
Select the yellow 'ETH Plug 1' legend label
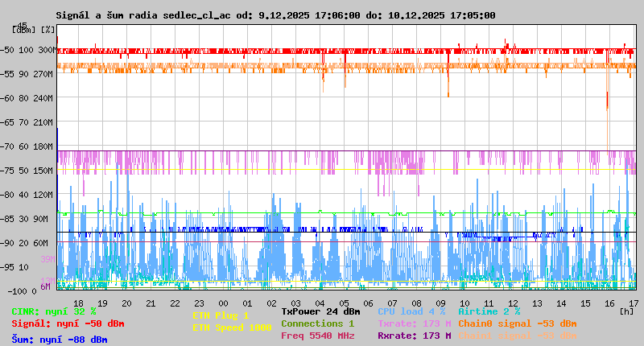point(221,315)
